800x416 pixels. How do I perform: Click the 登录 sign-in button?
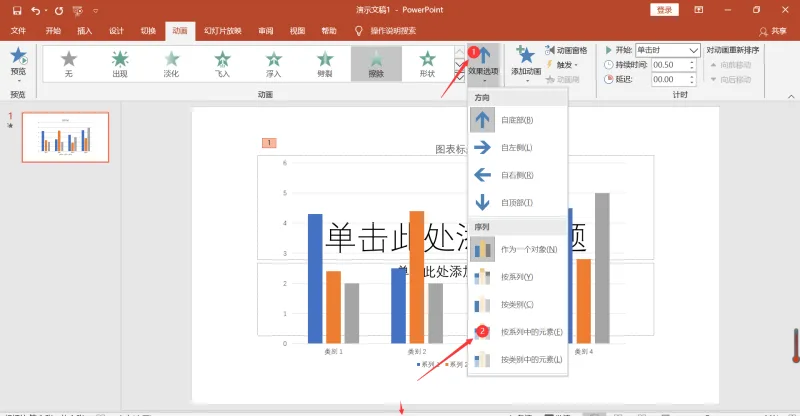click(x=664, y=10)
